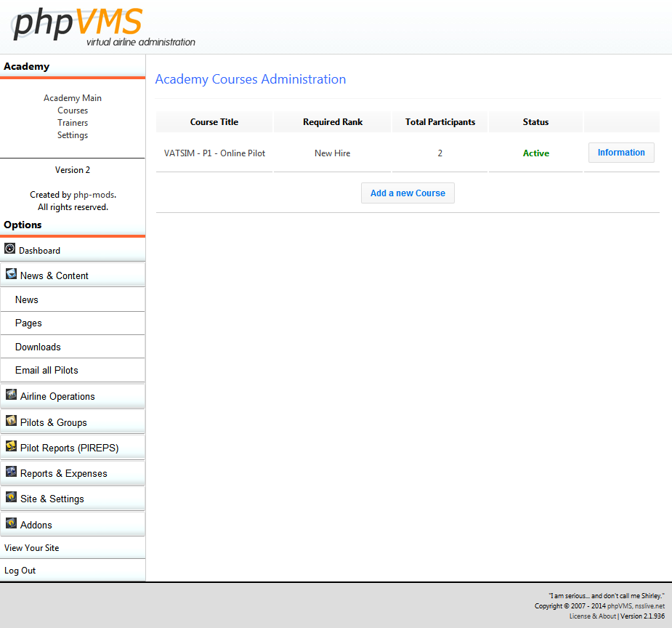Open the Academy Trainers link
The image size is (672, 628).
click(x=73, y=123)
